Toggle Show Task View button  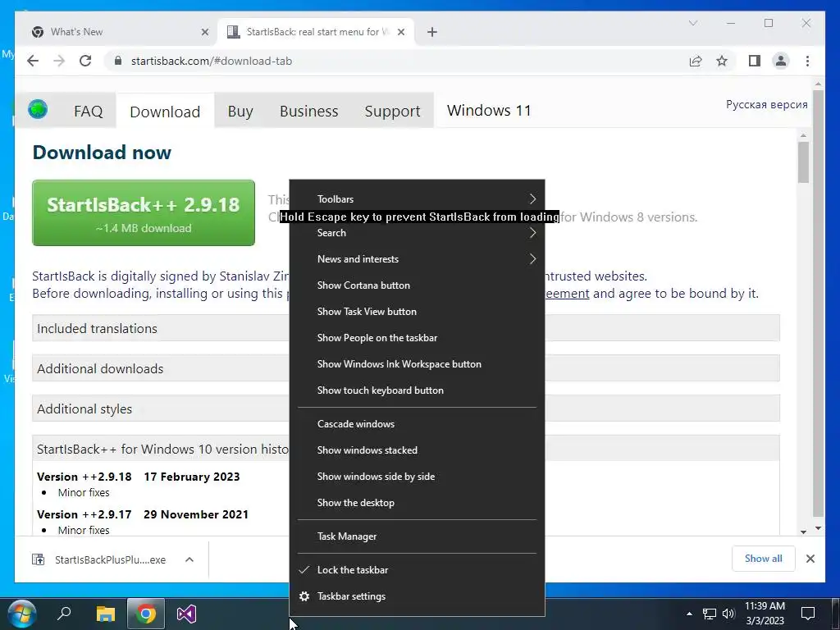tap(417, 312)
